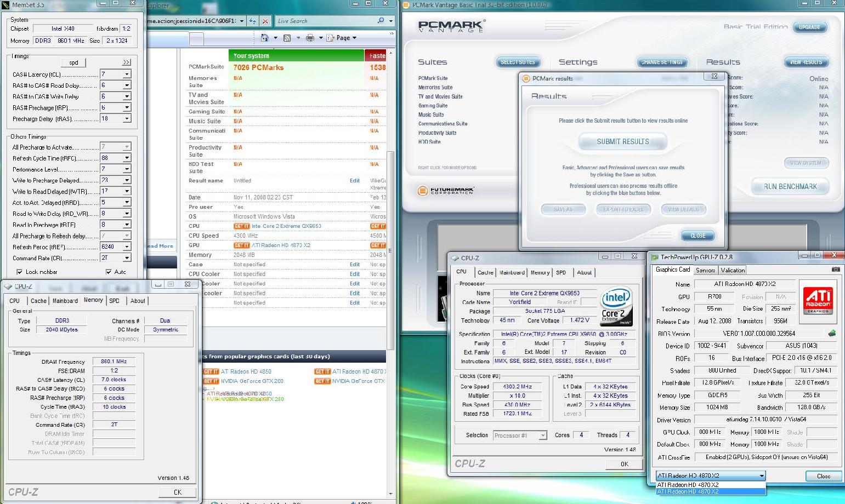Click the VIEW RESULTS button
The height and width of the screenshot is (504, 845).
pyautogui.click(x=806, y=62)
